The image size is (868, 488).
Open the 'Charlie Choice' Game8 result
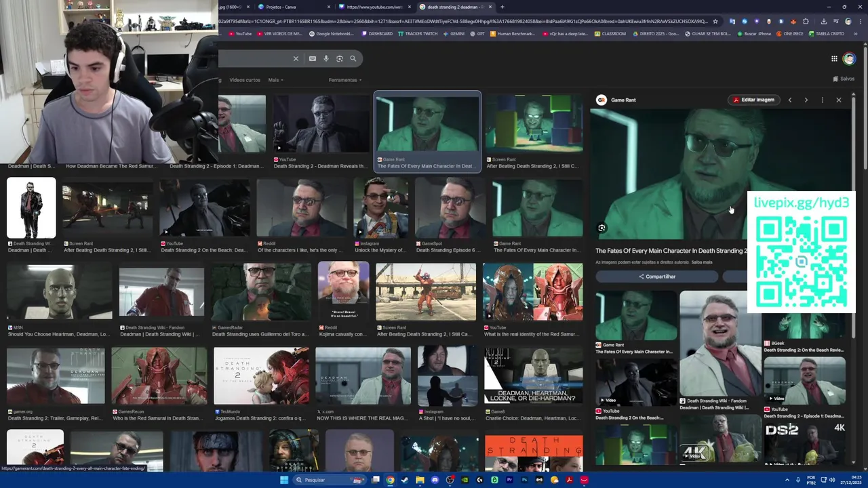coord(533,384)
